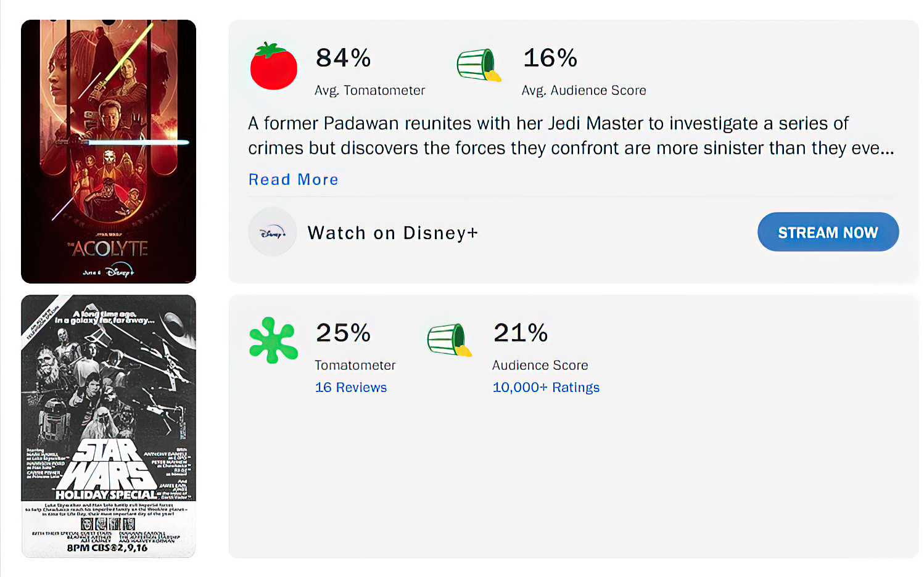Click The Acolyte spilled popcorn audience icon

click(478, 65)
